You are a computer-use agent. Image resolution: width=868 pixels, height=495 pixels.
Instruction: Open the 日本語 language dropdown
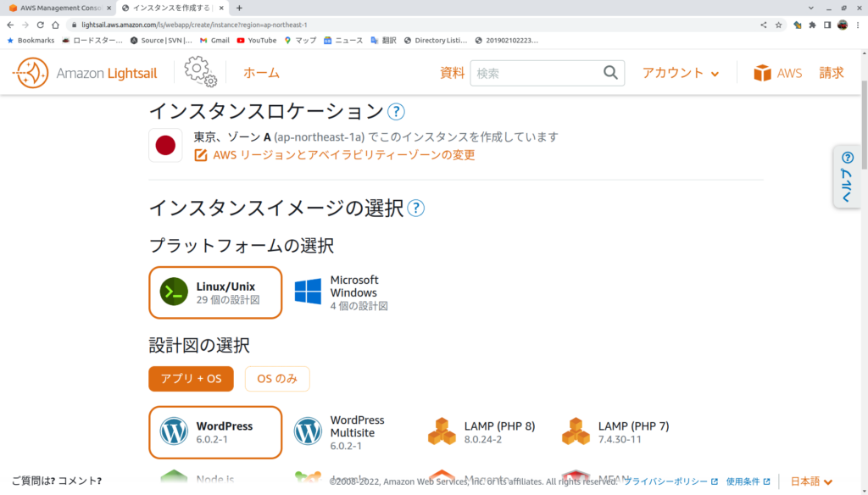pyautogui.click(x=811, y=481)
